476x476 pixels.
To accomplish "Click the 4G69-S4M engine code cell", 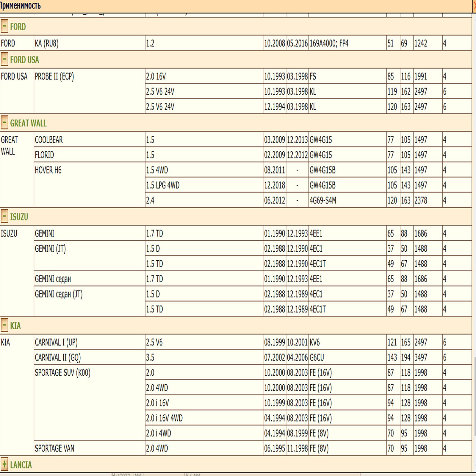I will coord(323,201).
